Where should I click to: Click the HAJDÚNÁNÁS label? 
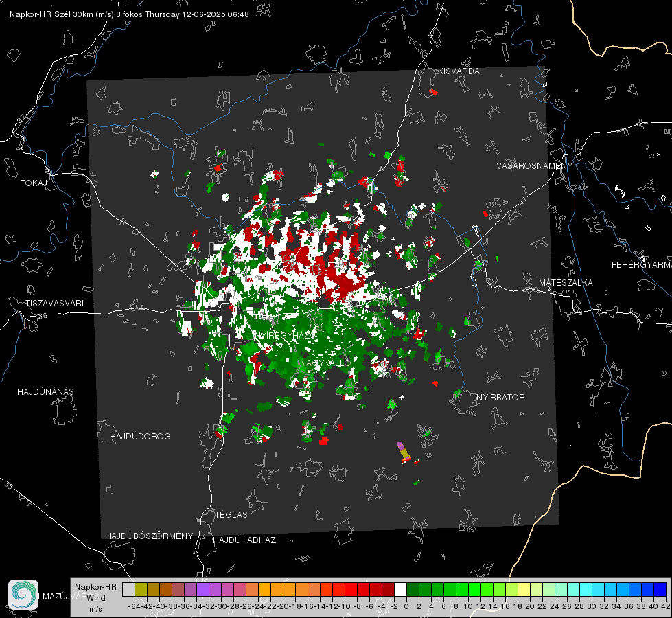[45, 391]
